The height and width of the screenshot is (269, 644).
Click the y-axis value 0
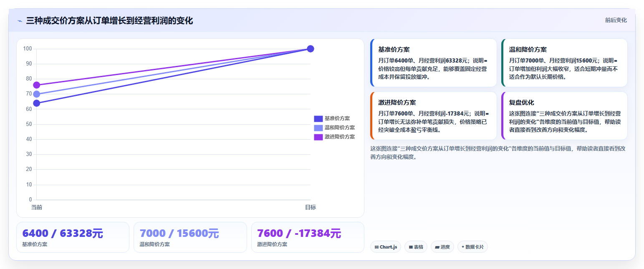coord(30,200)
